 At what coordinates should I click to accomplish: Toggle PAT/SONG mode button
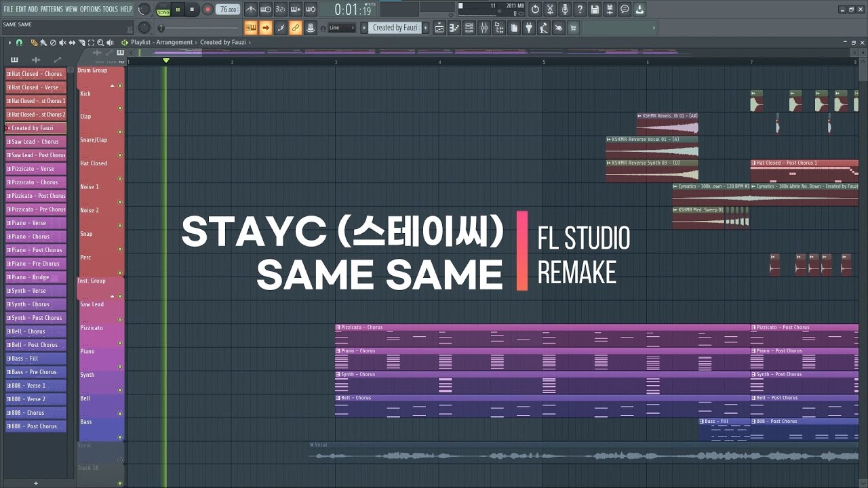tap(163, 10)
